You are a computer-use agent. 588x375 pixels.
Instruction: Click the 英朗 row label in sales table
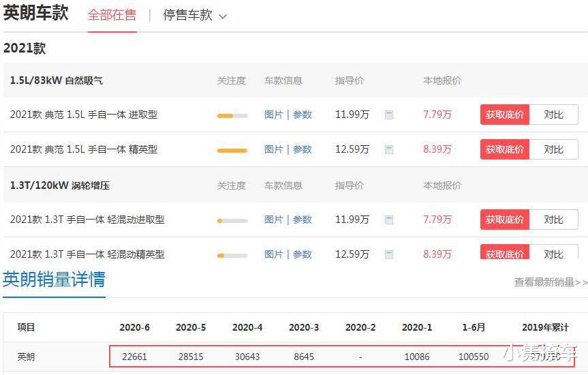point(26,357)
